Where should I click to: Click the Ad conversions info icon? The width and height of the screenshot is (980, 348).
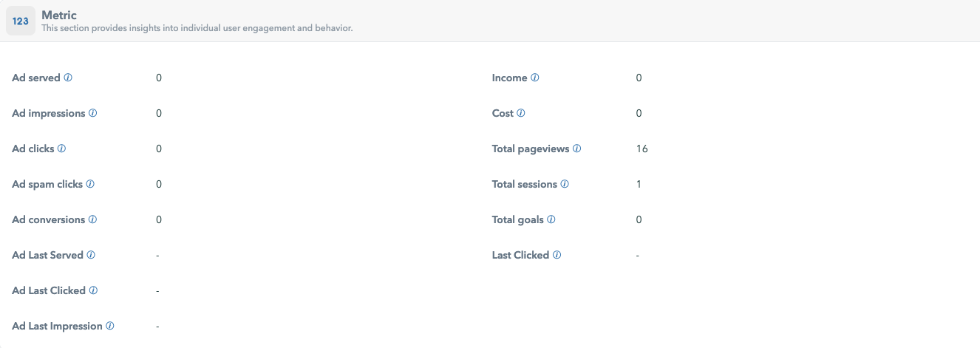pos(92,219)
